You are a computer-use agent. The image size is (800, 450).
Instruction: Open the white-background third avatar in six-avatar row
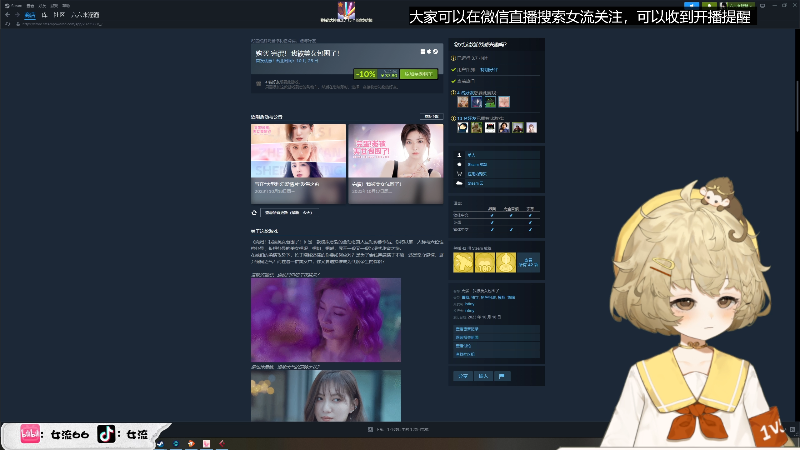pyautogui.click(x=490, y=128)
